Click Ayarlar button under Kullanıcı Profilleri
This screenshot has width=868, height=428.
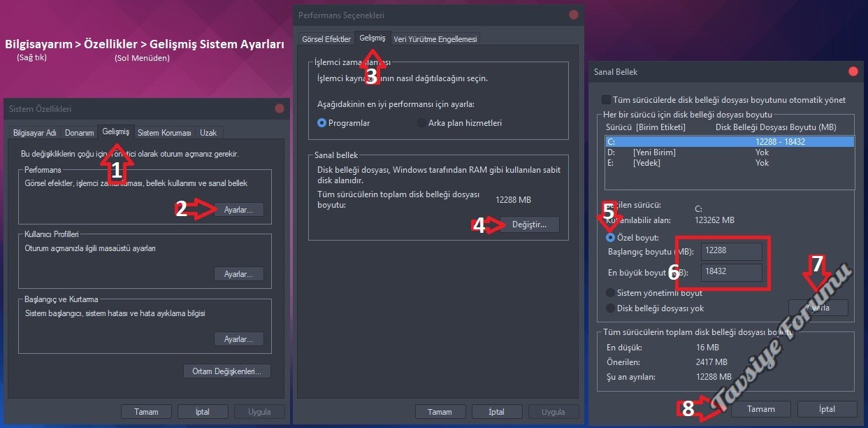[x=238, y=274]
